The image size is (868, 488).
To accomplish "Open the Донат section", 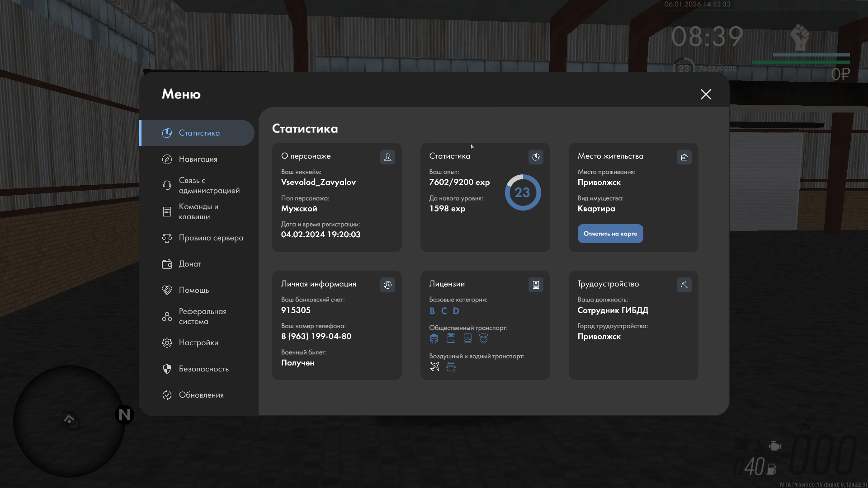I will [x=190, y=264].
